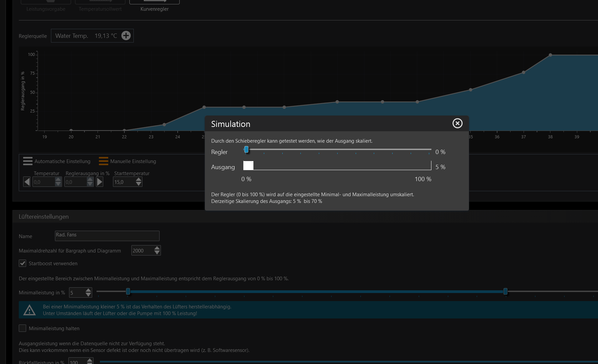Click the Name input field Rad. Fans
Viewport: 598px width, 364px height.
coord(107,236)
